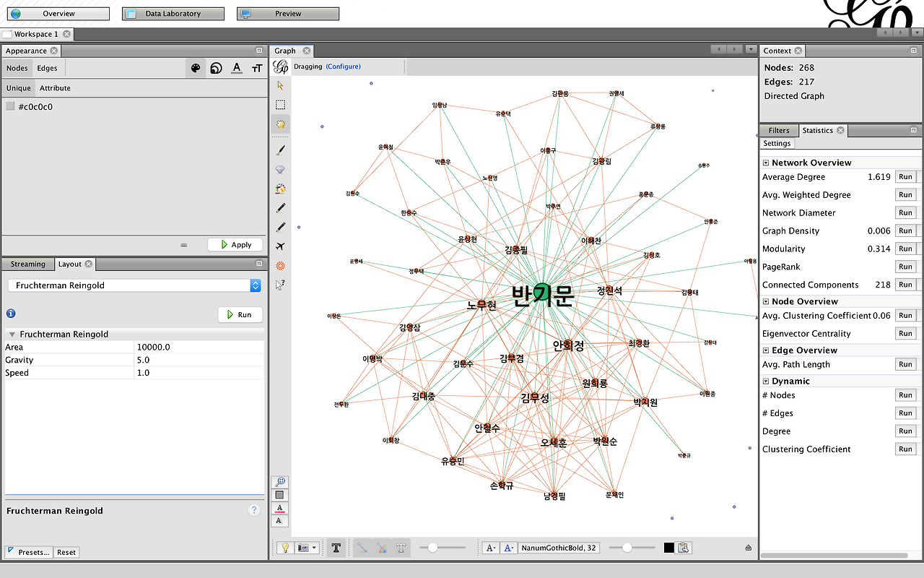Toggle edge labels with outlined T button
The height and width of the screenshot is (578, 924).
point(401,548)
